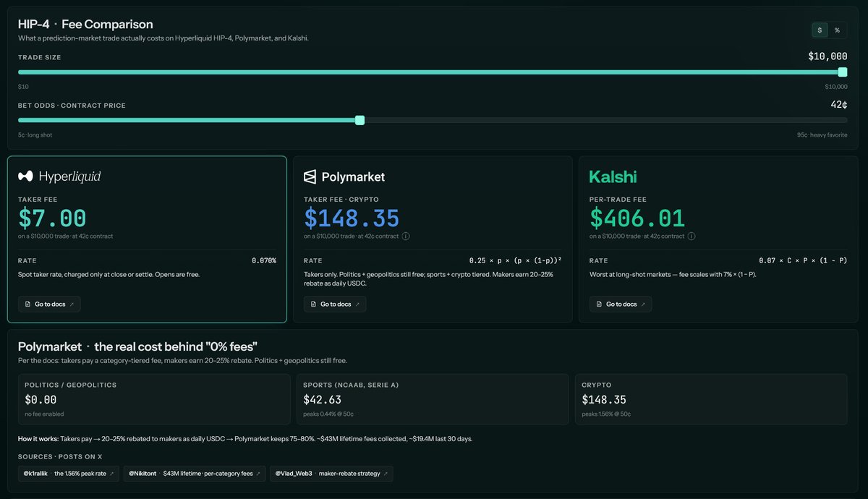
Task: Open @Vlad_Web3 maker-rebate strategy post
Action: pos(331,474)
